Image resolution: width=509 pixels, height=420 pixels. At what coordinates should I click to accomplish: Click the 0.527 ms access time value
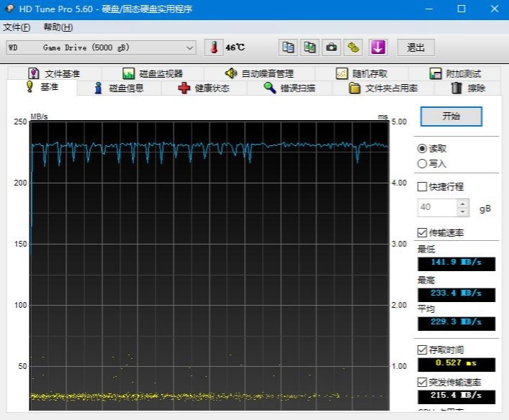[456, 365]
